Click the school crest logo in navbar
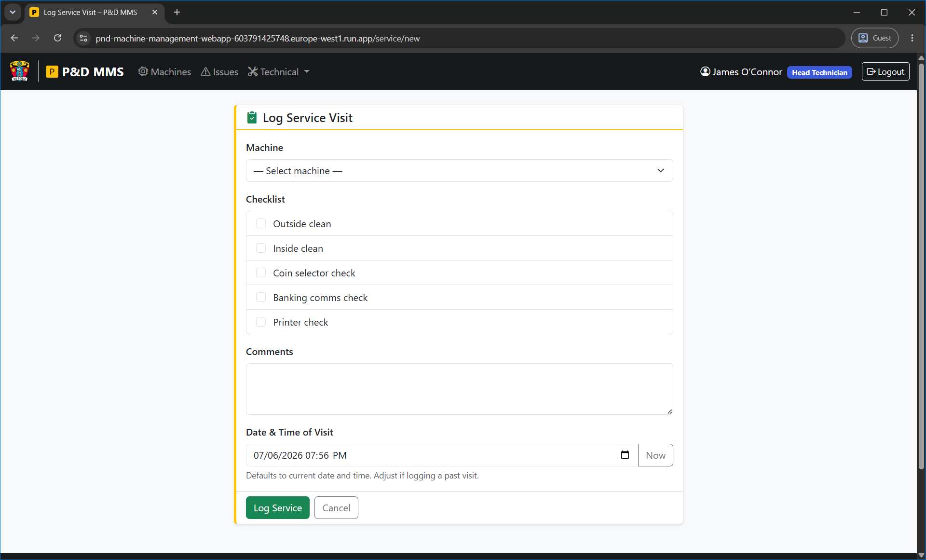 click(x=20, y=71)
